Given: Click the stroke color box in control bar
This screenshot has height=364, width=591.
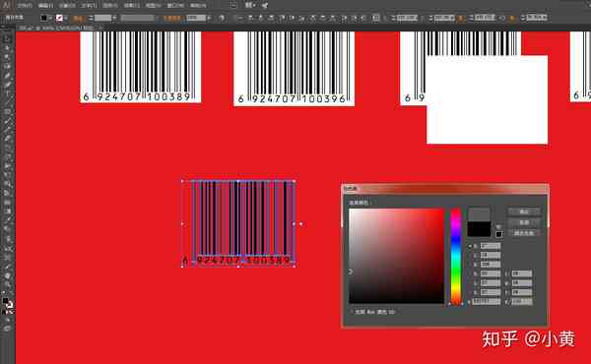Looking at the screenshot, I should [x=59, y=18].
